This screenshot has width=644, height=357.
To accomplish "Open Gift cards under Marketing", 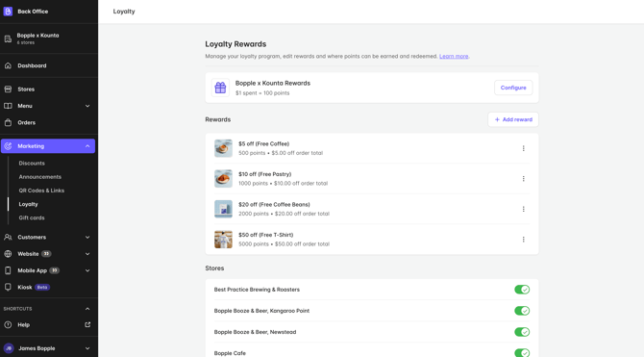I will [x=32, y=217].
